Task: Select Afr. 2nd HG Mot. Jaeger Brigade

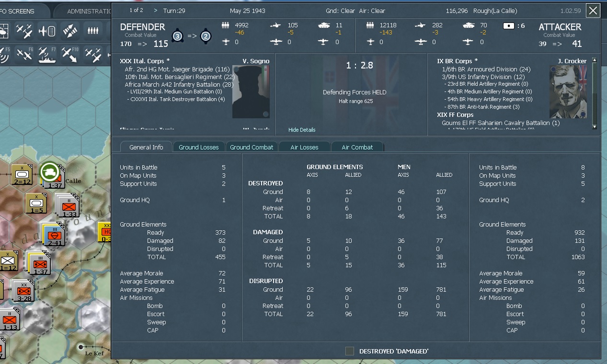Action: 177,69
